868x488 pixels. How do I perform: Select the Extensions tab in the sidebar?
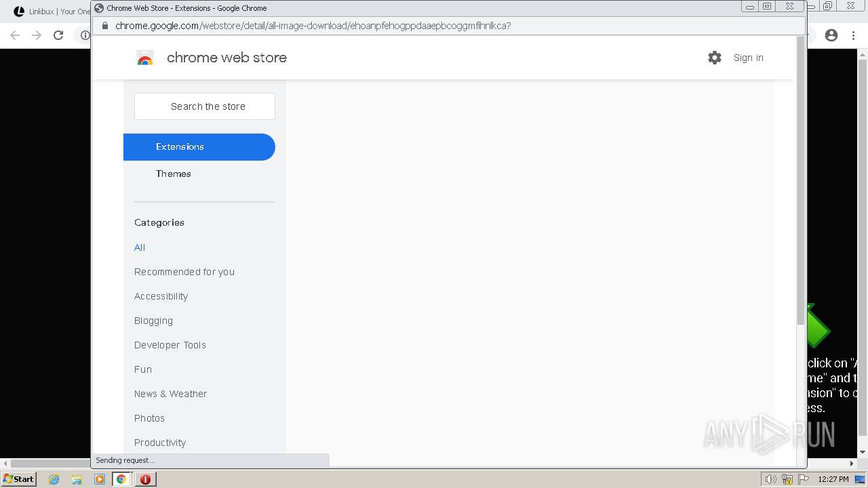[199, 147]
